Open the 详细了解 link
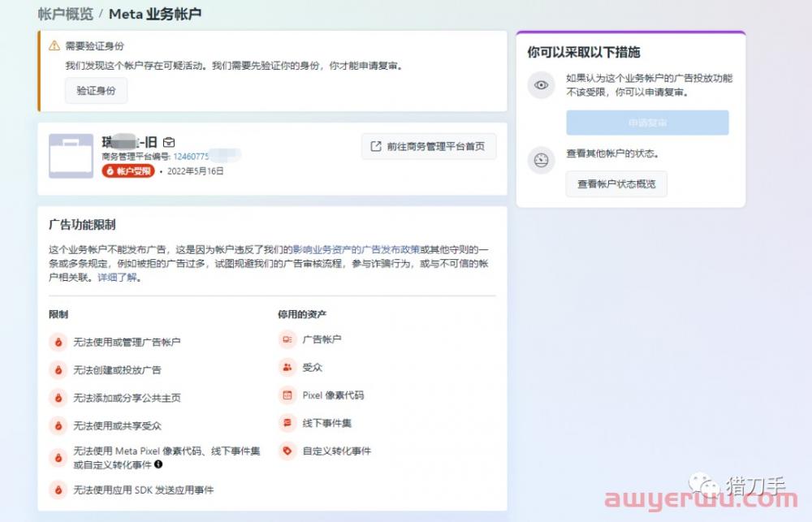 118,278
